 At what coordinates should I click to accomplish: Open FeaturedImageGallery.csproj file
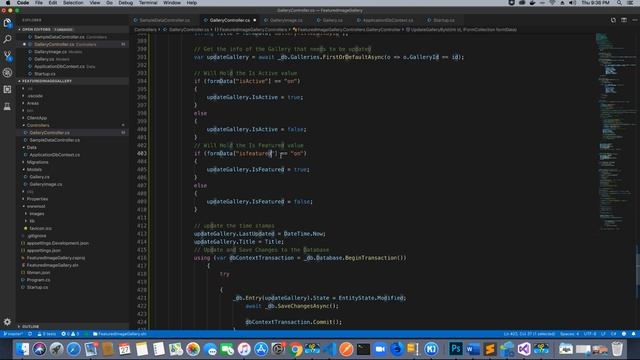[56, 258]
